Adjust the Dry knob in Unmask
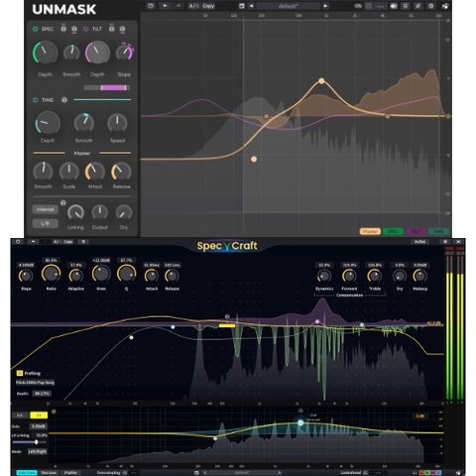This screenshot has height=476, width=476. (124, 212)
